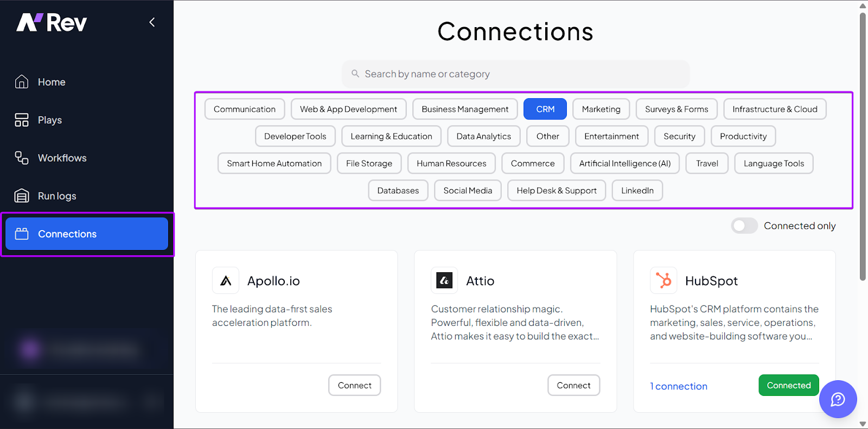Choose the Language Tools filter
868x429 pixels.
pyautogui.click(x=774, y=163)
